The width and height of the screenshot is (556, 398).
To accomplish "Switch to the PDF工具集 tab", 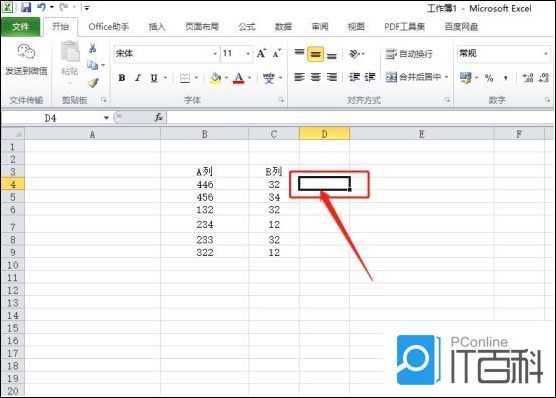I will (404, 27).
